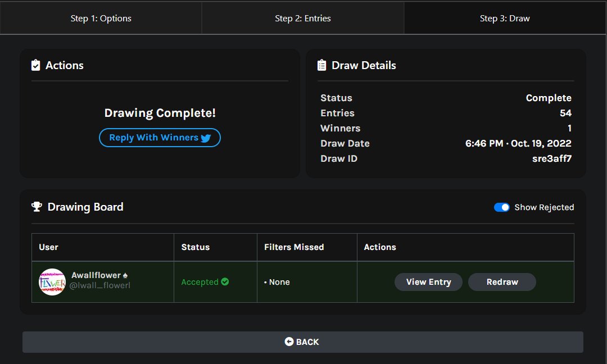Image resolution: width=607 pixels, height=364 pixels.
Task: Click the Drawing Board trophy icon
Action: (37, 207)
